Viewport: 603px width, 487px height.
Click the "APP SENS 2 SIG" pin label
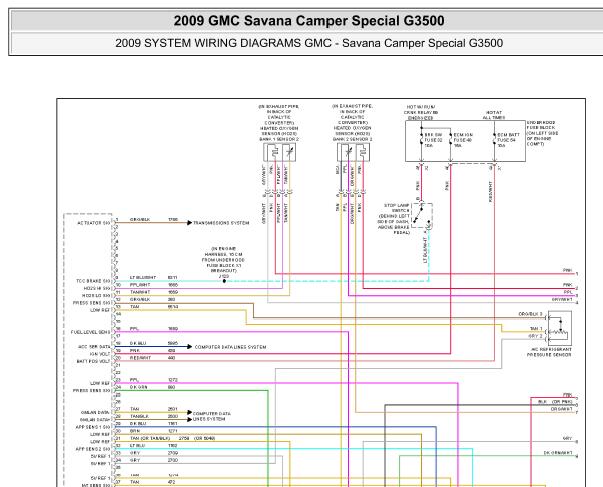(93, 449)
